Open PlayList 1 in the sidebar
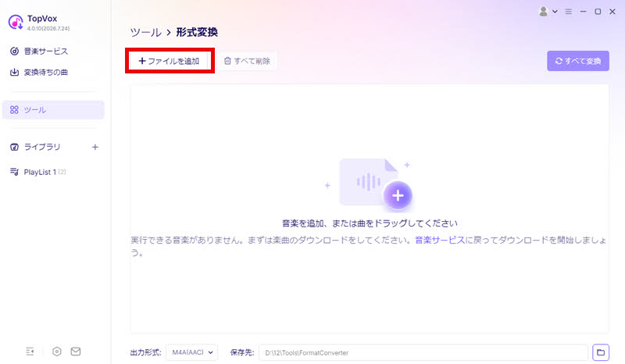Screen dimensions: 625x364 tap(38, 172)
